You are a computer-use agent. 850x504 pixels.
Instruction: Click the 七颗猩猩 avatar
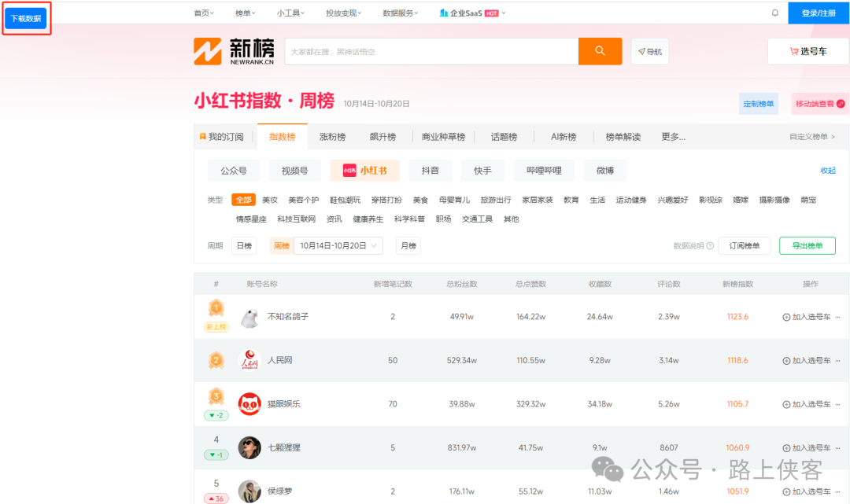click(x=249, y=447)
